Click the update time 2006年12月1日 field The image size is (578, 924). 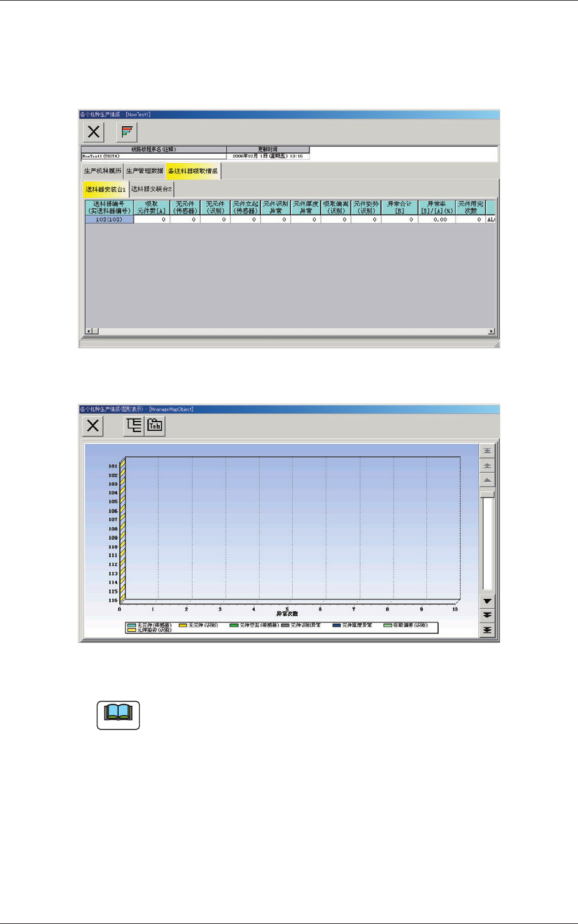(268, 156)
